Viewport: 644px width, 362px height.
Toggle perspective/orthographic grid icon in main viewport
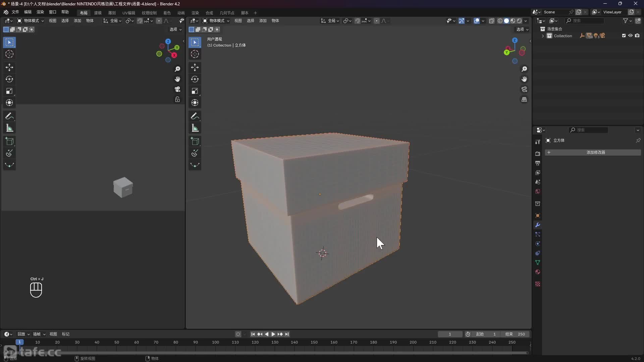click(x=524, y=100)
